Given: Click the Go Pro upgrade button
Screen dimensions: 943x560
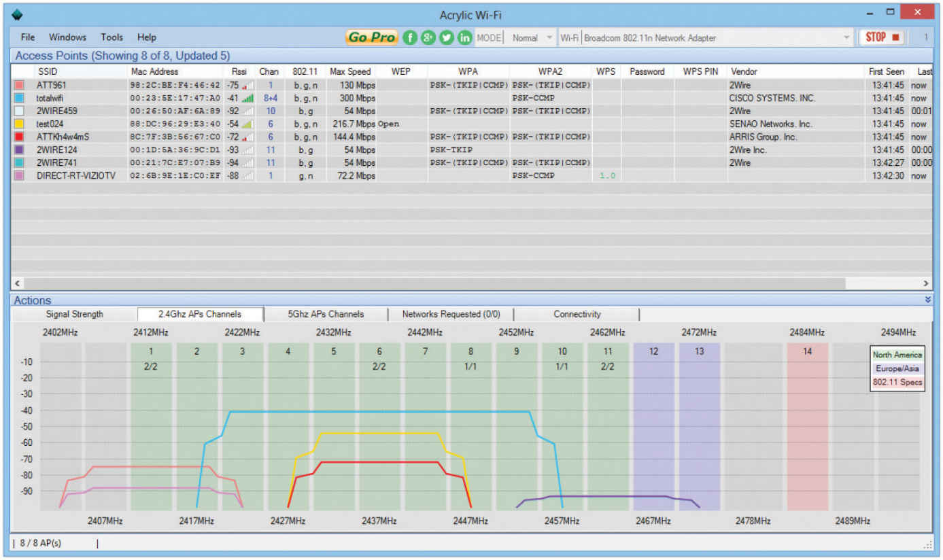Looking at the screenshot, I should [x=371, y=38].
